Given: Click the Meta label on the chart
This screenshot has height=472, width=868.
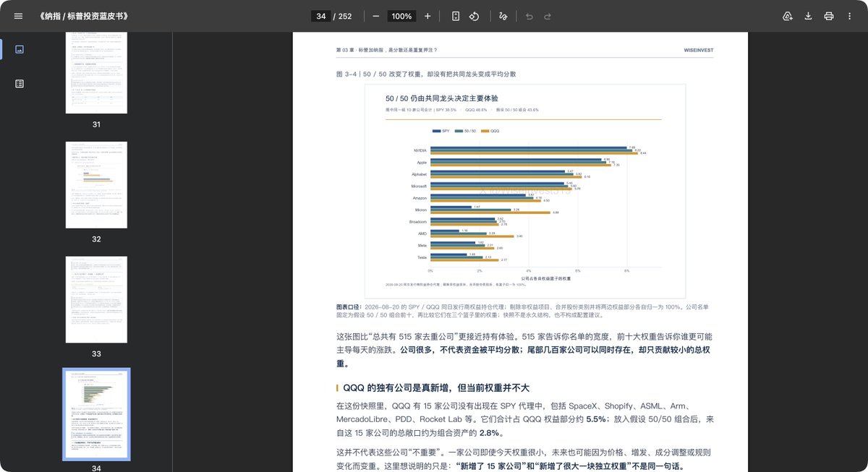Looking at the screenshot, I should coord(423,245).
